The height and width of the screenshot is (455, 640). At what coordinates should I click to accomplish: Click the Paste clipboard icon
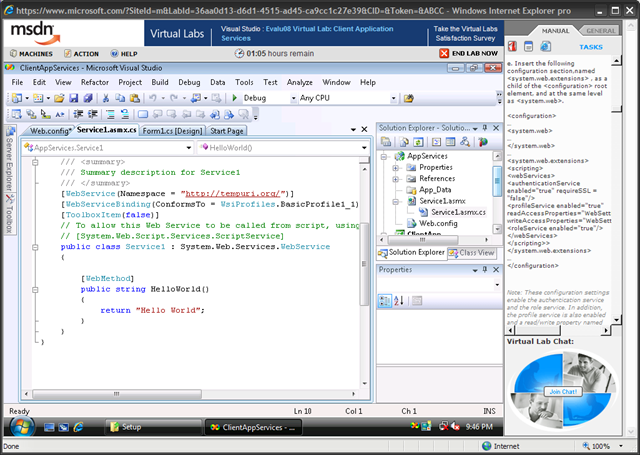(x=134, y=98)
